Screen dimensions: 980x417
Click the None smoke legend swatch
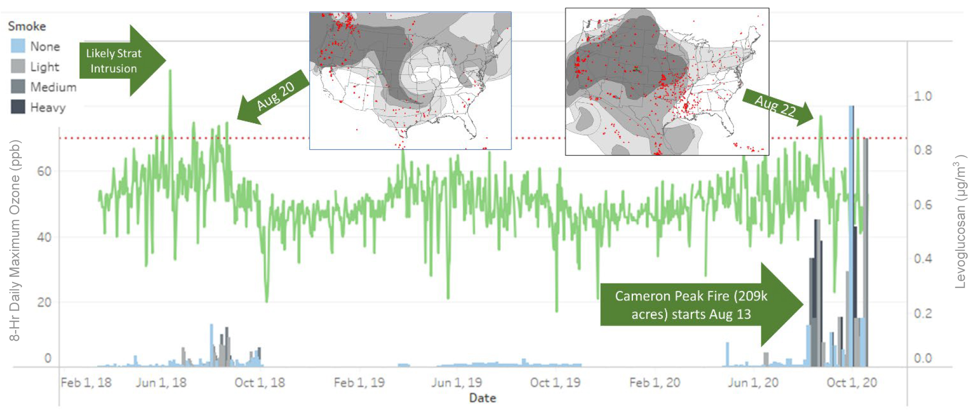(18, 46)
